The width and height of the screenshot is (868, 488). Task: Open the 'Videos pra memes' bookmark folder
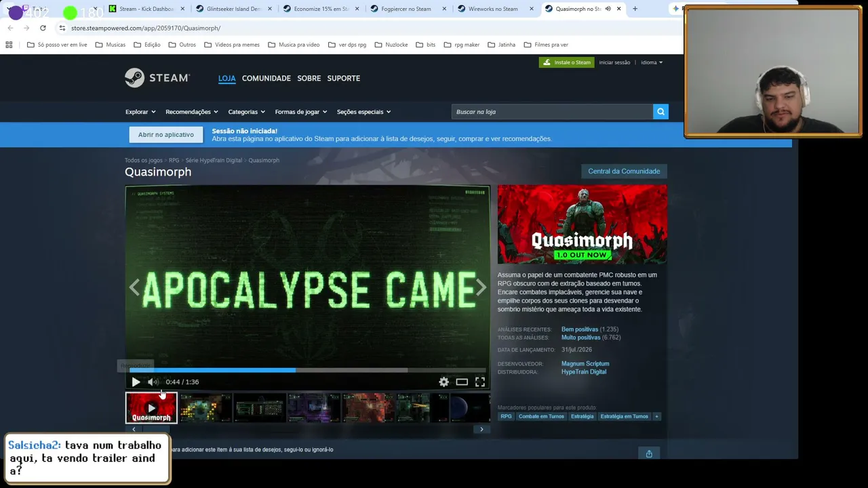(x=232, y=45)
